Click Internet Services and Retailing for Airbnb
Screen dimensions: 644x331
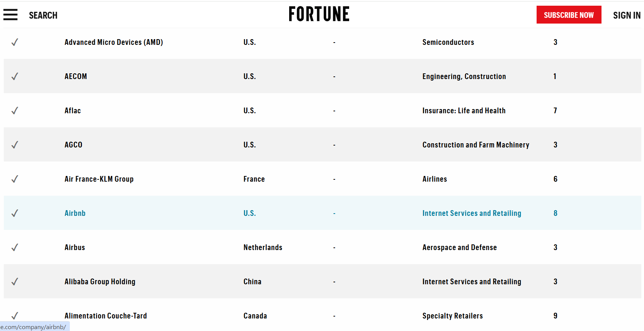click(472, 213)
